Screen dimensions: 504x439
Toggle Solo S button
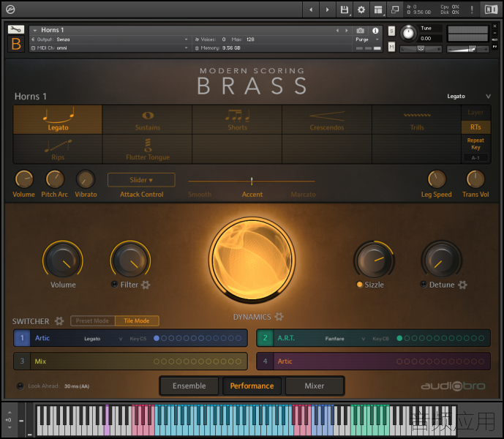point(391,31)
